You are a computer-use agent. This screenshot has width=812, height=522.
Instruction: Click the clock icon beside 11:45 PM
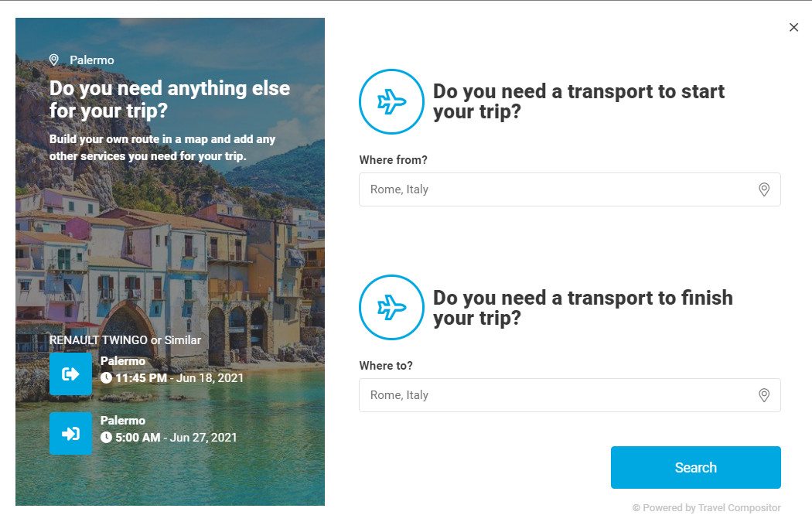coord(107,378)
